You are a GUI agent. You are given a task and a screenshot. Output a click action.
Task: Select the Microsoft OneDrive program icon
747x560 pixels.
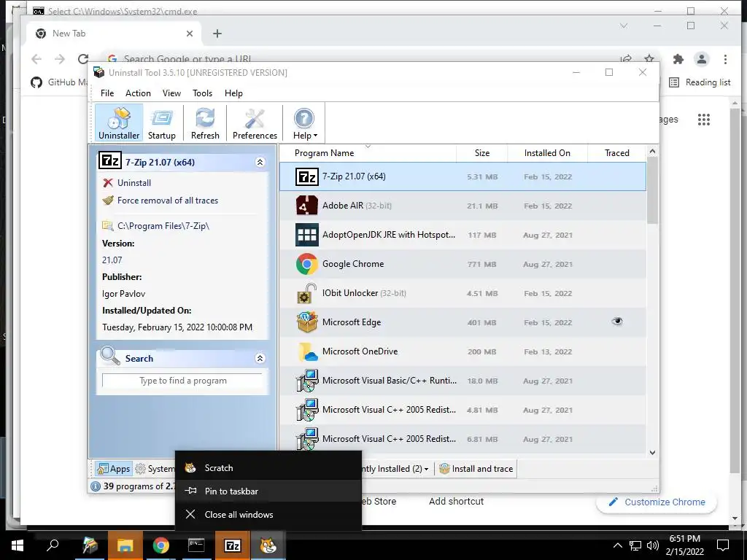click(307, 351)
